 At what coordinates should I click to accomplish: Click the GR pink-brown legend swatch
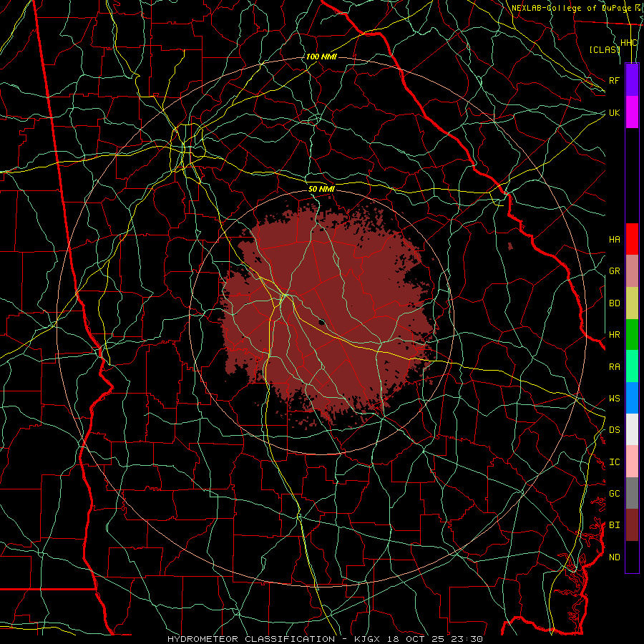point(632,270)
